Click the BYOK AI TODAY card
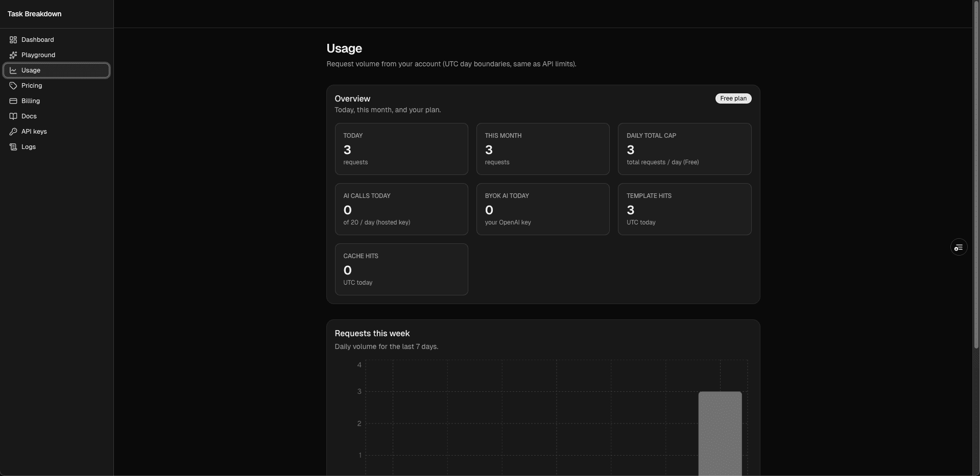The height and width of the screenshot is (476, 980). pos(543,209)
